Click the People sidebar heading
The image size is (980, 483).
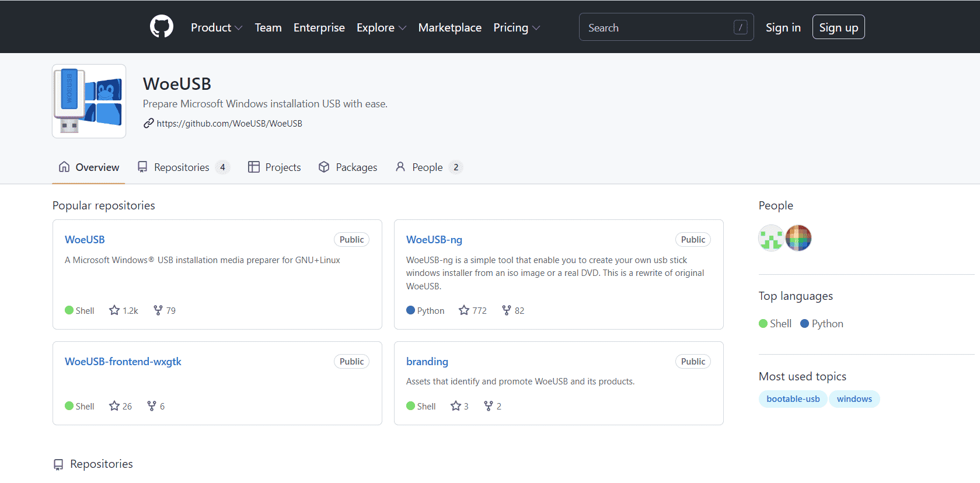tap(776, 205)
